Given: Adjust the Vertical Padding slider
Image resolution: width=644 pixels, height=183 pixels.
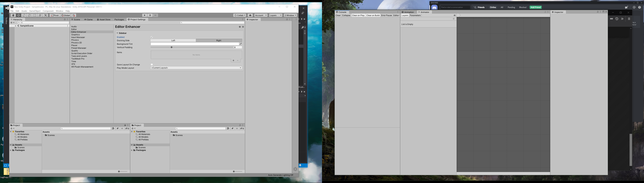Looking at the screenshot, I should (x=172, y=47).
